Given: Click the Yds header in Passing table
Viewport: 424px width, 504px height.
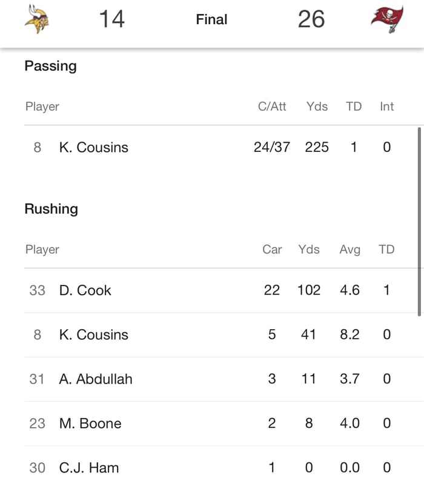Looking at the screenshot, I should point(317,106).
